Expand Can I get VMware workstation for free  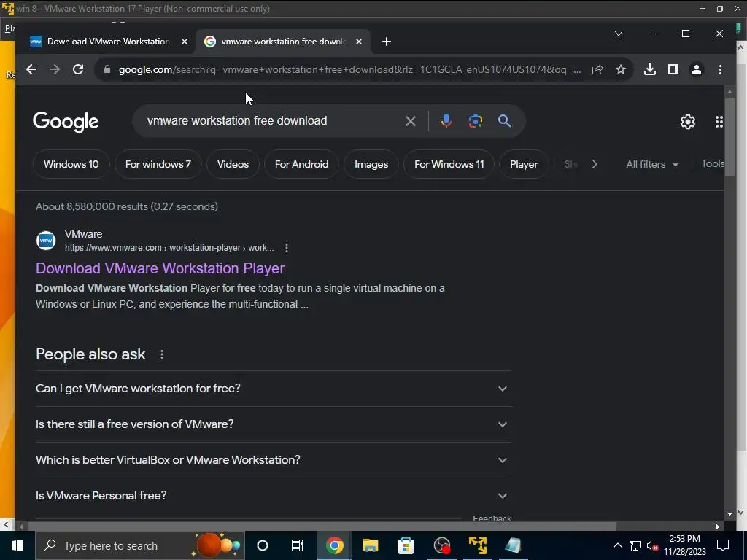click(x=274, y=389)
